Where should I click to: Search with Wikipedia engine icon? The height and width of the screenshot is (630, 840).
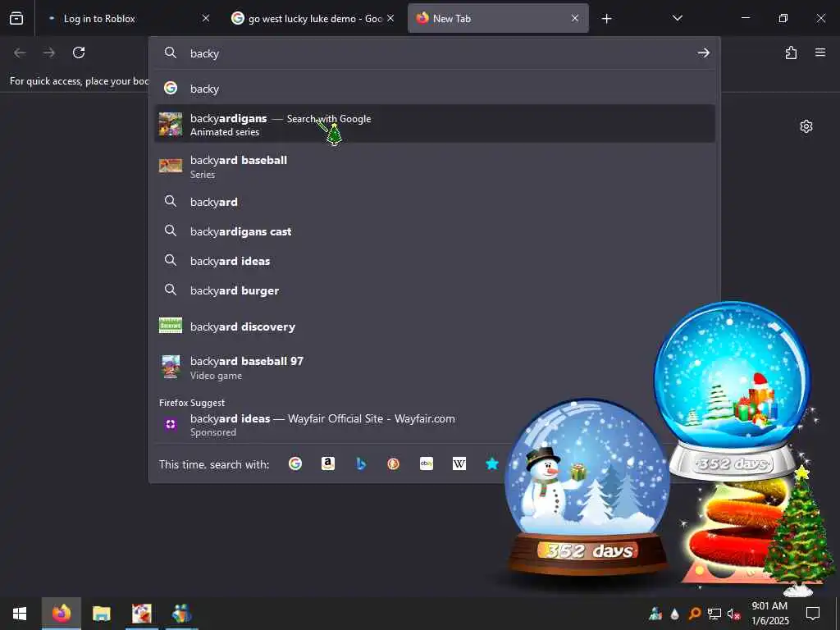pyautogui.click(x=459, y=464)
